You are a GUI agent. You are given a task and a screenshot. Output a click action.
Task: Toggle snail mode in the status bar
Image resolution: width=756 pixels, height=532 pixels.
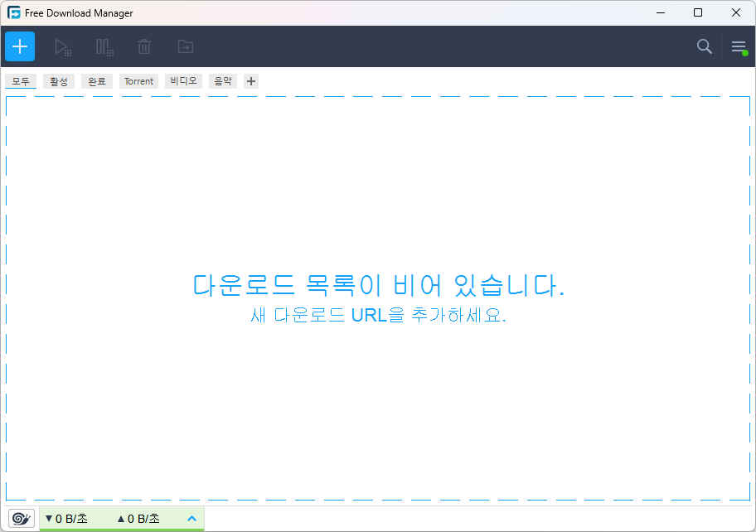coord(22,519)
